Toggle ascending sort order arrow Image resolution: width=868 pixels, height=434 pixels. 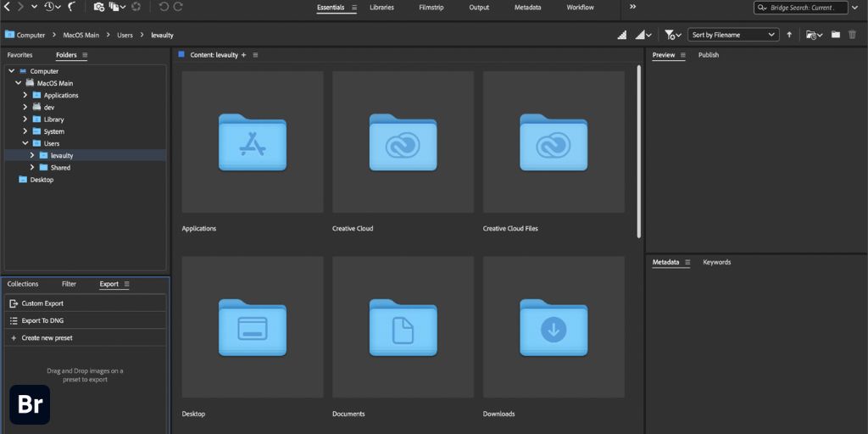[789, 35]
